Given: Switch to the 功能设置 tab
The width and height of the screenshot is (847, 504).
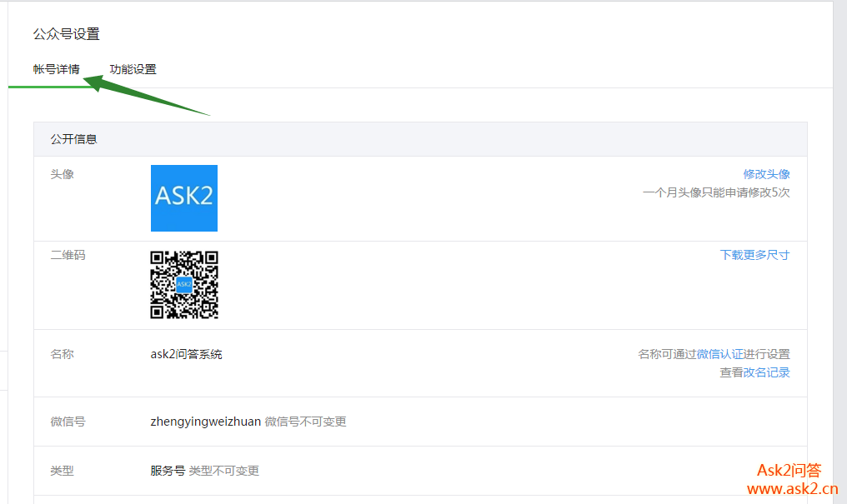Looking at the screenshot, I should click(133, 69).
